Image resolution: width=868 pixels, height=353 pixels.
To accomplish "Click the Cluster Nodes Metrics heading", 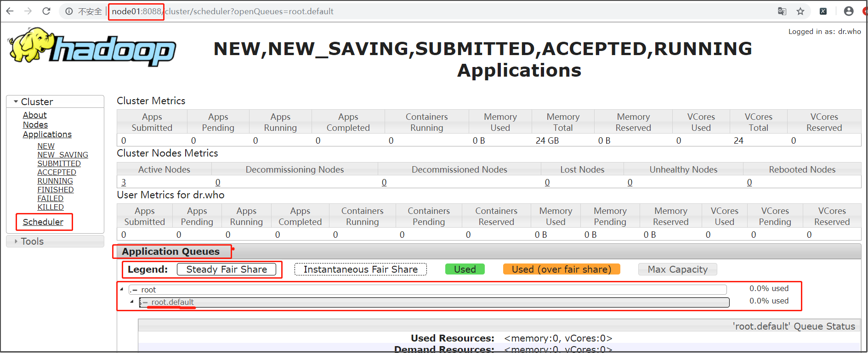I will [x=167, y=153].
